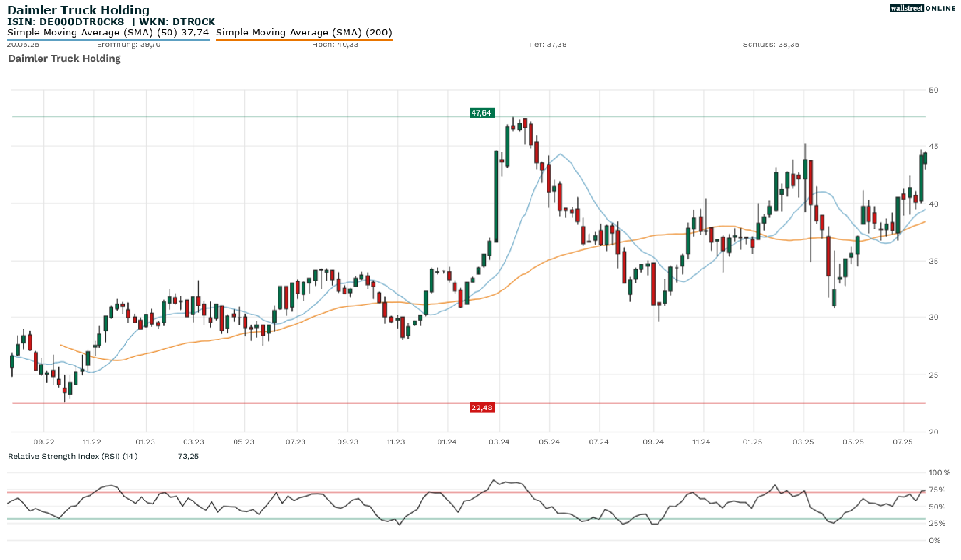Click the 25 price axis label
The height and width of the screenshot is (560, 961).
click(x=934, y=375)
